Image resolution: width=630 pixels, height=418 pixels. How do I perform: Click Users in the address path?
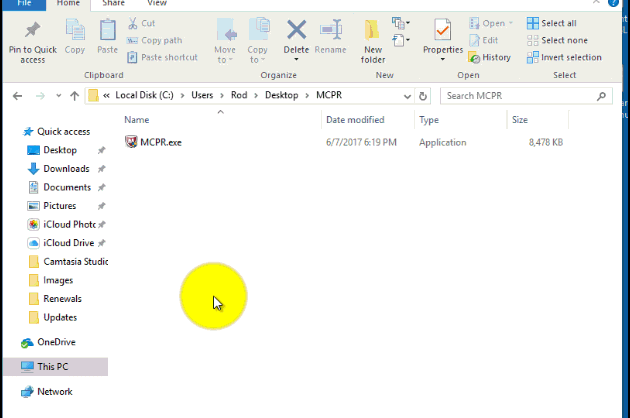202,95
